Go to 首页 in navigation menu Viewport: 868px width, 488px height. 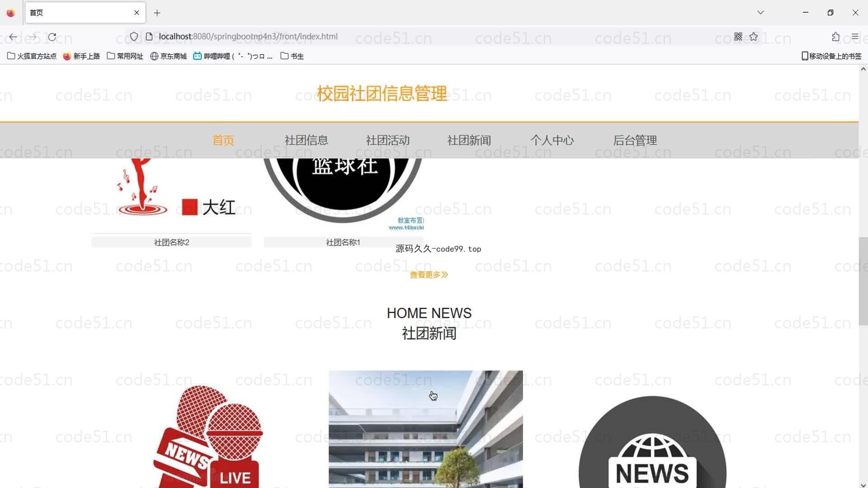click(x=223, y=141)
